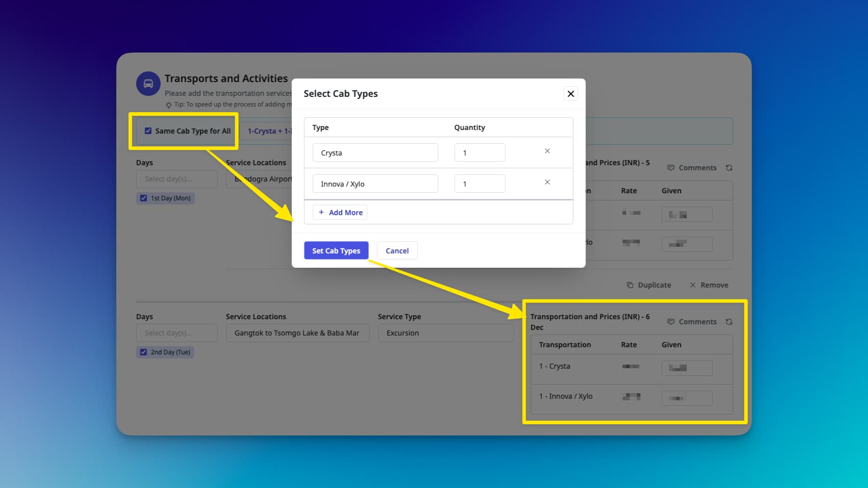Uncheck the 1st Day (Mon) checkbox

point(143,198)
